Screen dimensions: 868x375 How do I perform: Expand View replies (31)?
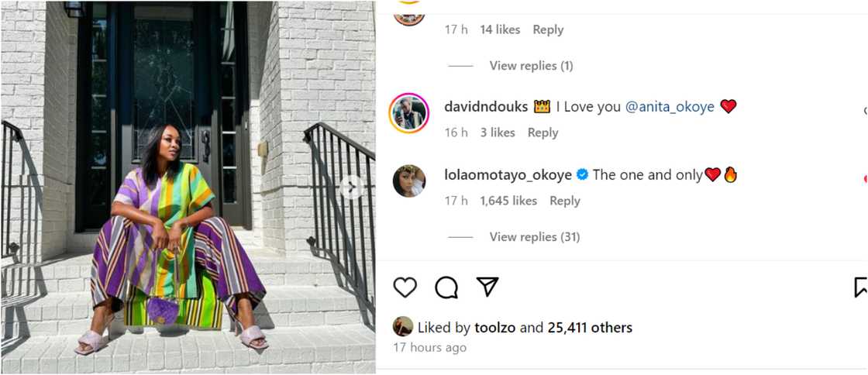(534, 237)
